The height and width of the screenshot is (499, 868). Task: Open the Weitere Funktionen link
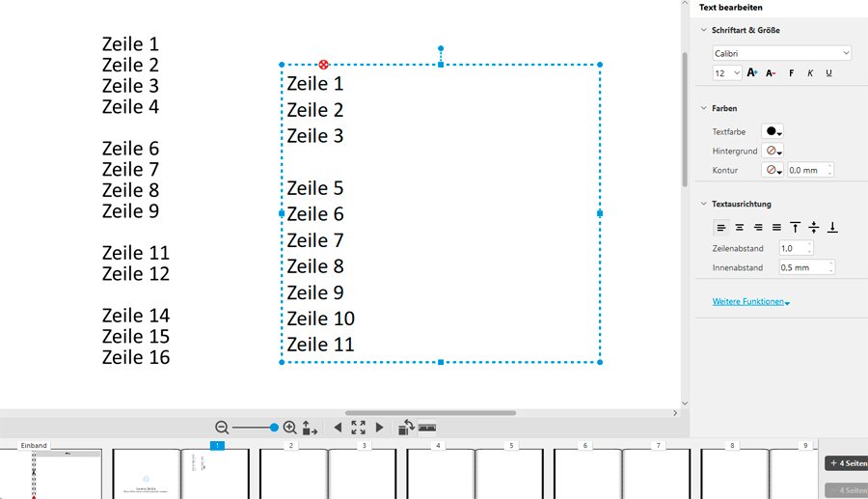pos(750,302)
